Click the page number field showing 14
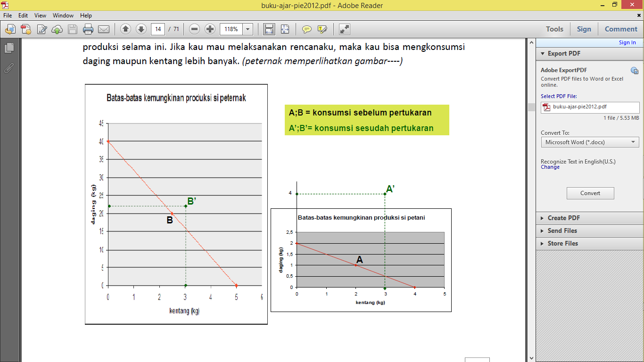Image resolution: width=644 pixels, height=362 pixels. pos(158,29)
